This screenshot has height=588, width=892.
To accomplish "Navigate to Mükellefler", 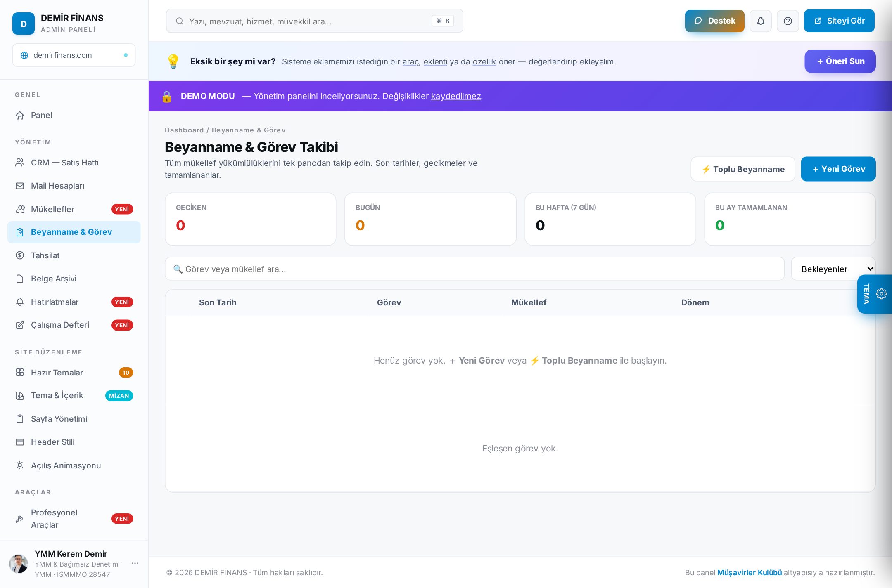I will click(74, 209).
